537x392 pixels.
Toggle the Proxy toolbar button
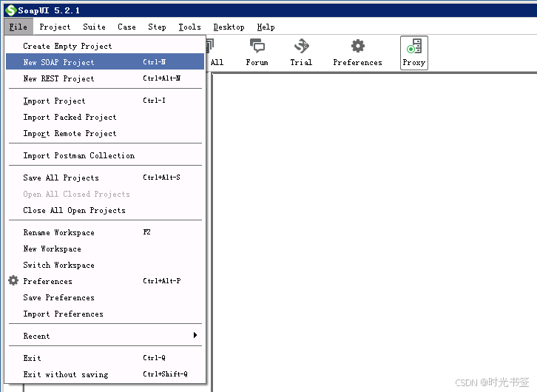[x=413, y=53]
